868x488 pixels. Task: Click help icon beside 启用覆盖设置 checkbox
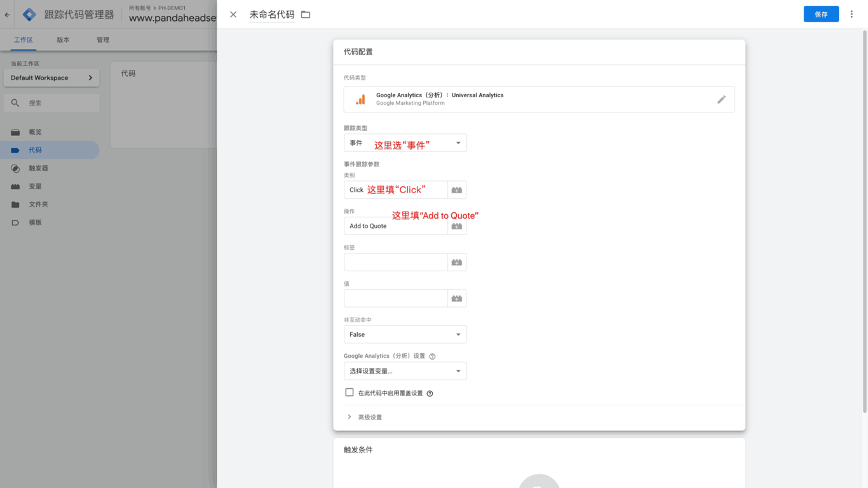(x=430, y=393)
